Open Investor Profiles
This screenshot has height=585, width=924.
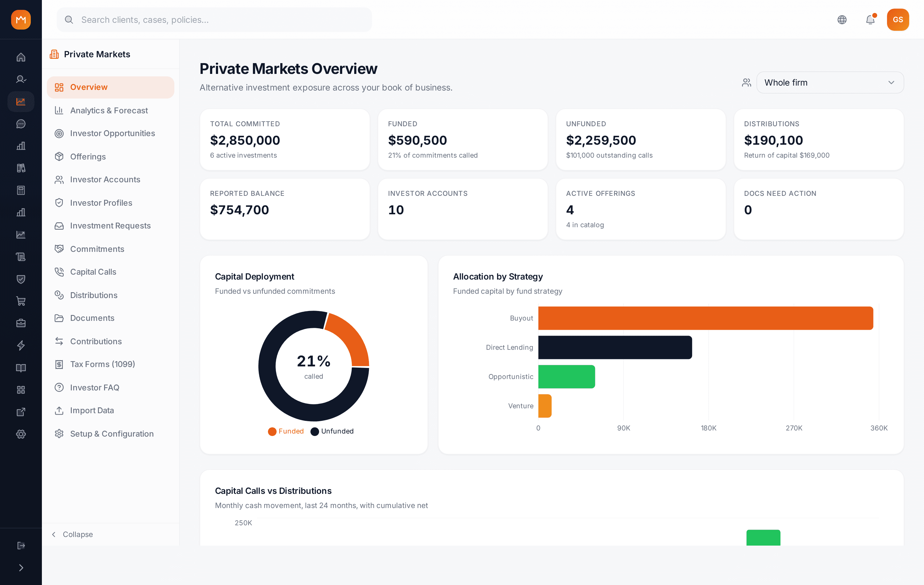click(111, 203)
